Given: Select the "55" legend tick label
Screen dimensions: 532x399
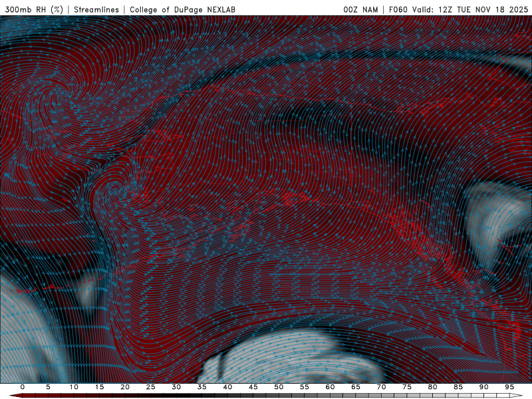Looking at the screenshot, I should point(305,387).
